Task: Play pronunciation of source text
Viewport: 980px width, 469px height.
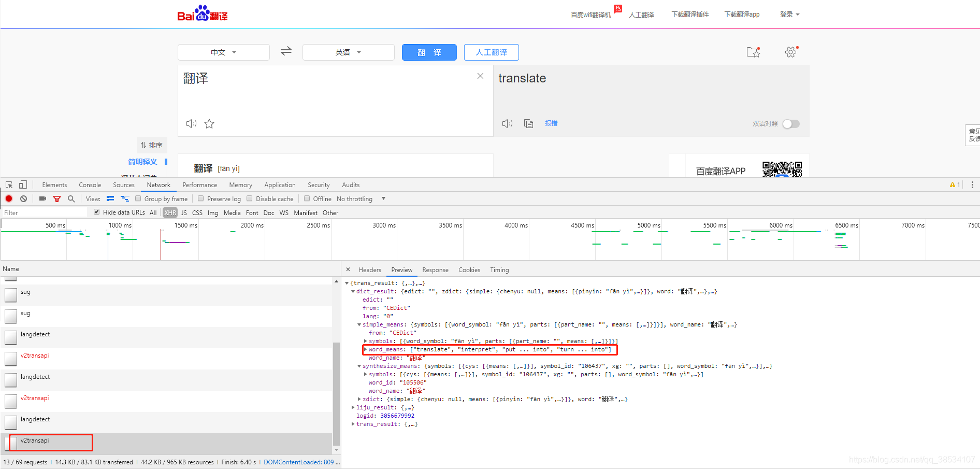Action: pyautogui.click(x=191, y=123)
